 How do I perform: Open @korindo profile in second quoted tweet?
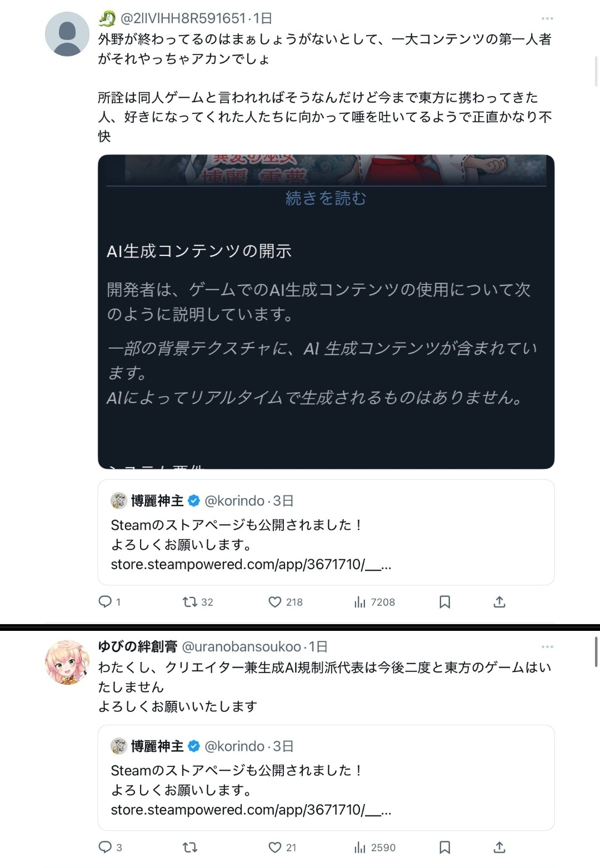click(x=234, y=746)
